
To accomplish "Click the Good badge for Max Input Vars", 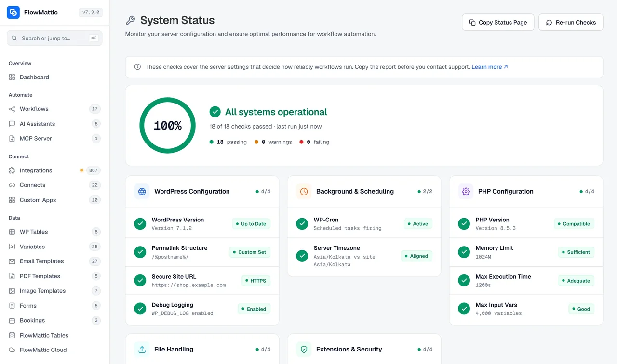I will pyautogui.click(x=581, y=309).
